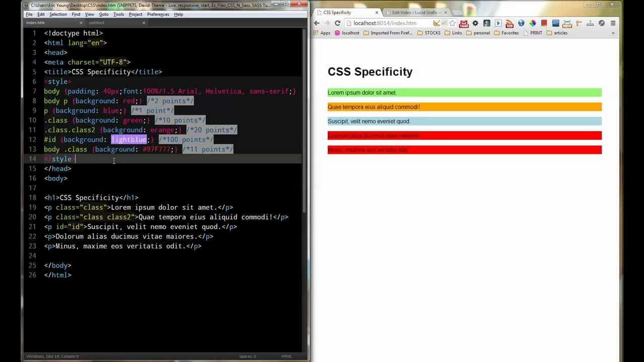Close the untitled editor tab
This screenshot has width=644, height=362.
pos(143,23)
